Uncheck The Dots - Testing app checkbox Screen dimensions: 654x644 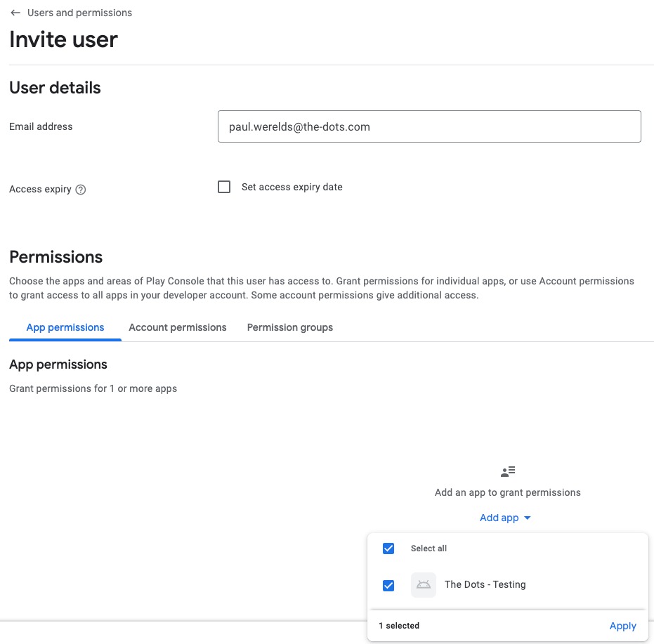(388, 585)
